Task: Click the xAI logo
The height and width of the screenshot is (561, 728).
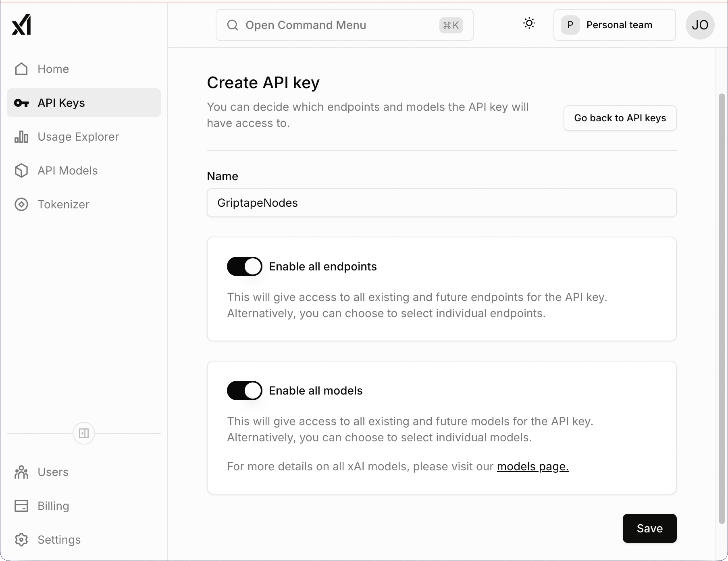Action: click(21, 25)
